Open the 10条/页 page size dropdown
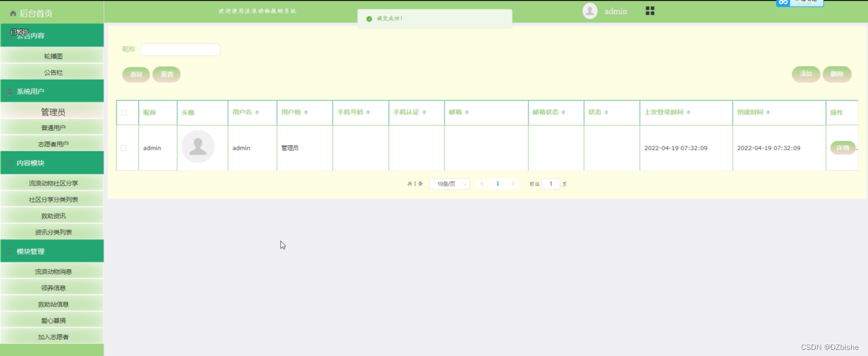This screenshot has width=868, height=356. coord(449,184)
